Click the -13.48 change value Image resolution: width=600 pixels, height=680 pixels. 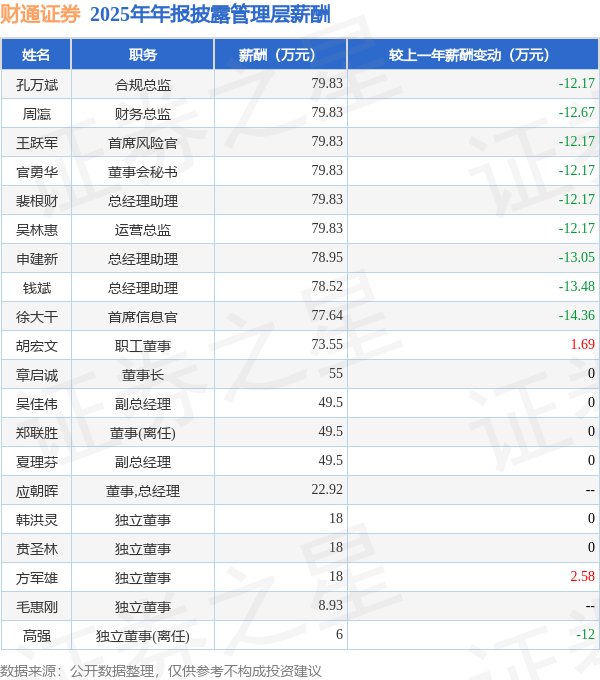coord(576,286)
